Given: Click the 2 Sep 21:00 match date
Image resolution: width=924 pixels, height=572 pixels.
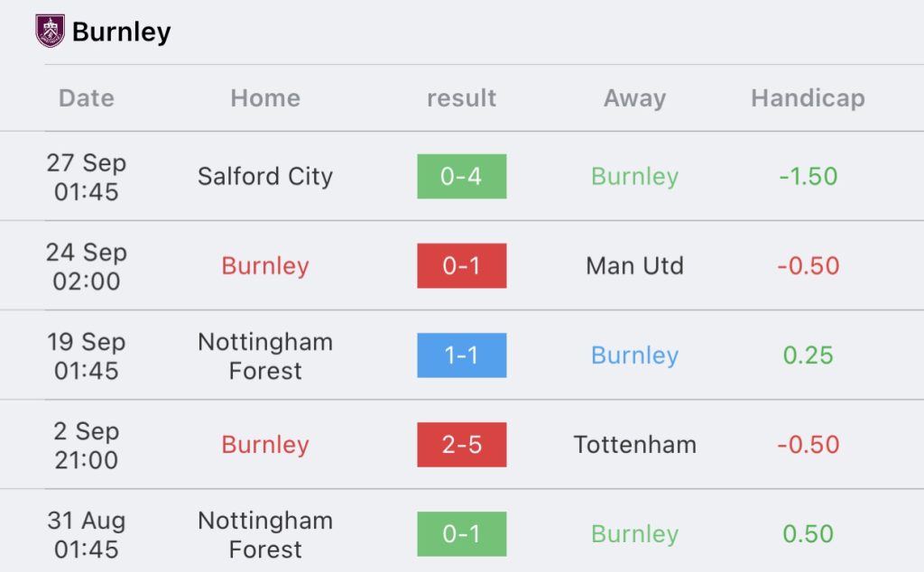Looking at the screenshot, I should point(87,446).
